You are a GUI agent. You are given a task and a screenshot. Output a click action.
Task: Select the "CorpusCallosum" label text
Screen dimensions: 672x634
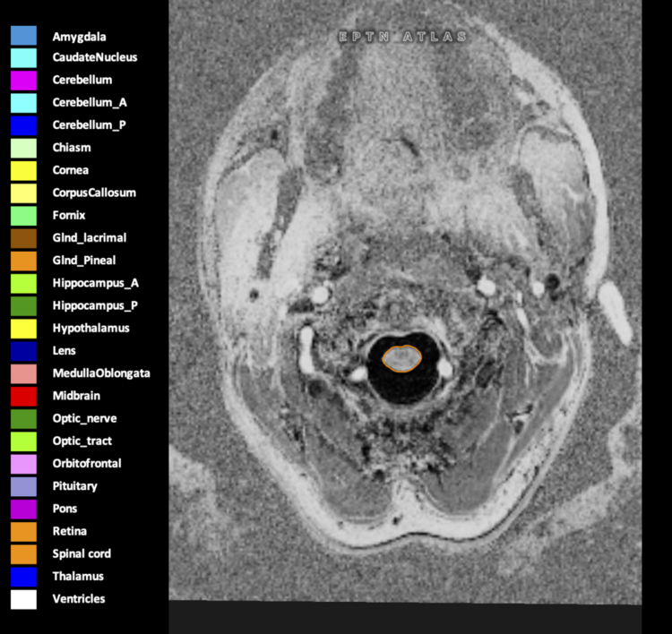tap(94, 193)
